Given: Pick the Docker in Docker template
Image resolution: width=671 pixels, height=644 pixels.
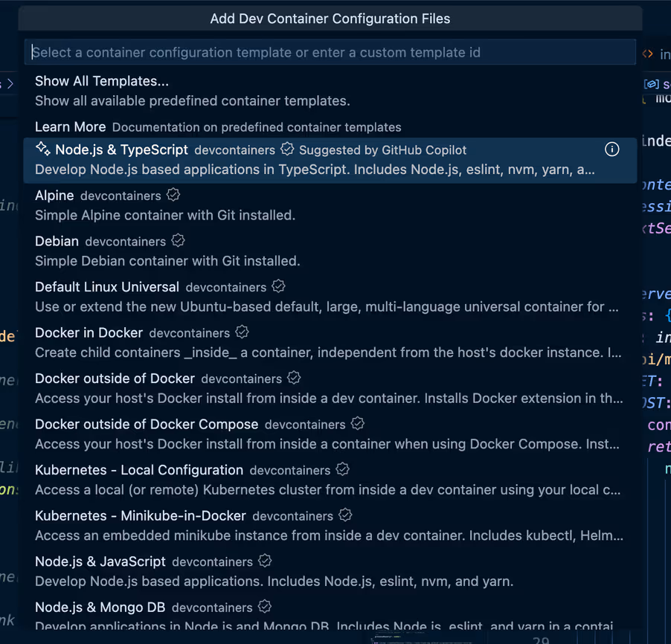Looking at the screenshot, I should (x=330, y=343).
